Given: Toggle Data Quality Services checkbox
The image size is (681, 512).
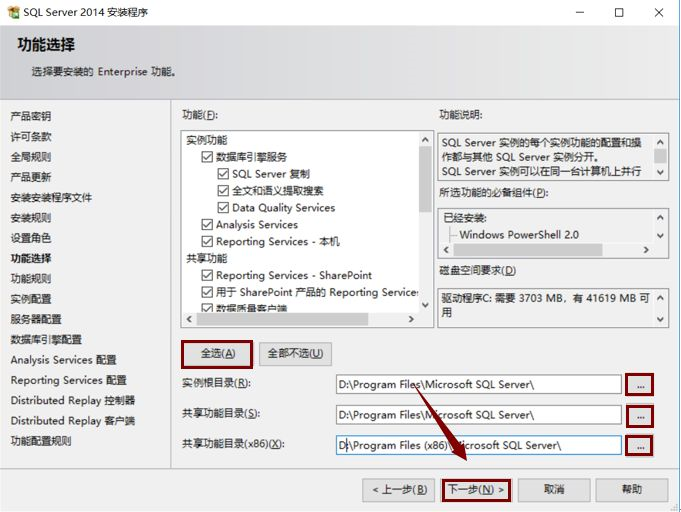Looking at the screenshot, I should tap(223, 208).
